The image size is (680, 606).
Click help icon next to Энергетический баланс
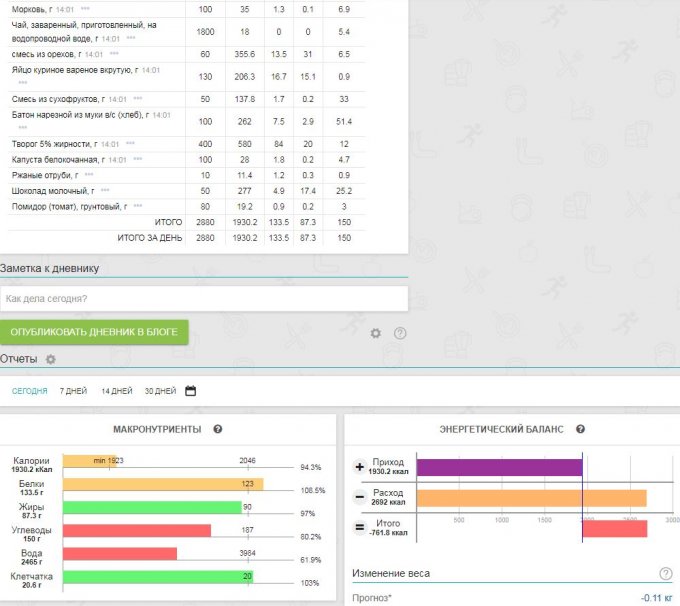[581, 429]
